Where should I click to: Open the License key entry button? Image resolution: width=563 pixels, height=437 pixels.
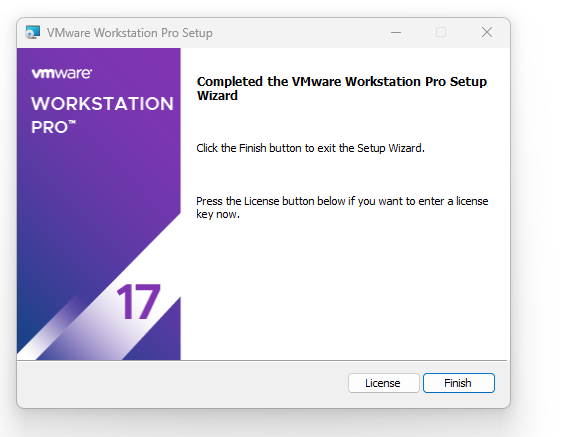coord(383,383)
